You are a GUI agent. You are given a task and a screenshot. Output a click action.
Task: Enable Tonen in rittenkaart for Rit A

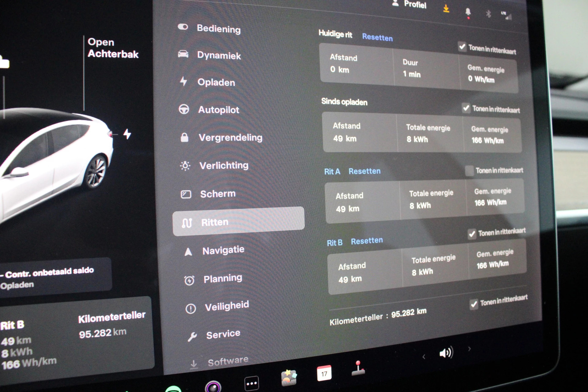[x=469, y=171]
